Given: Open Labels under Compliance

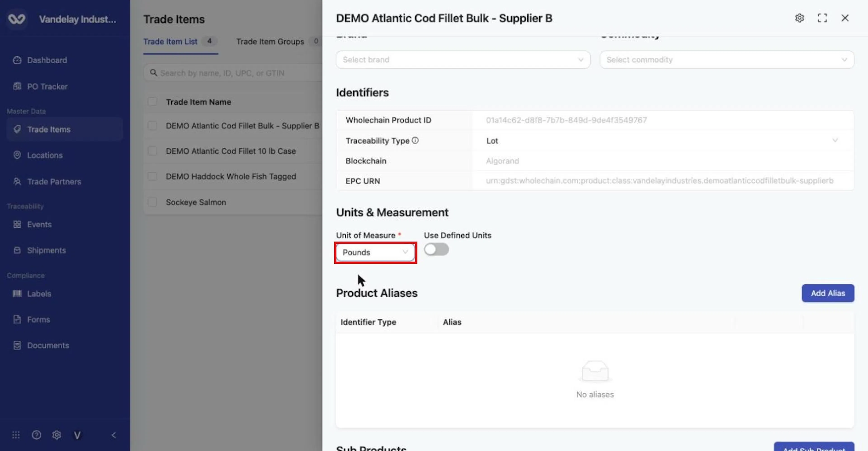Looking at the screenshot, I should (x=39, y=294).
